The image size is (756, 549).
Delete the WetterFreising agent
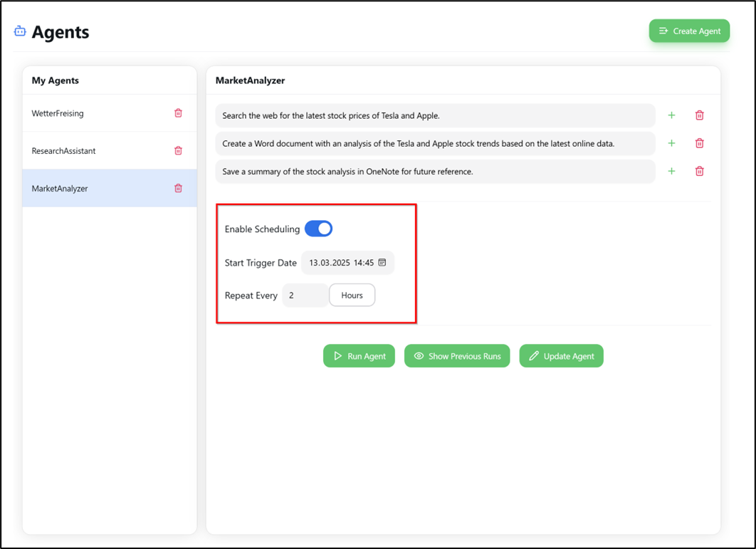coord(178,113)
